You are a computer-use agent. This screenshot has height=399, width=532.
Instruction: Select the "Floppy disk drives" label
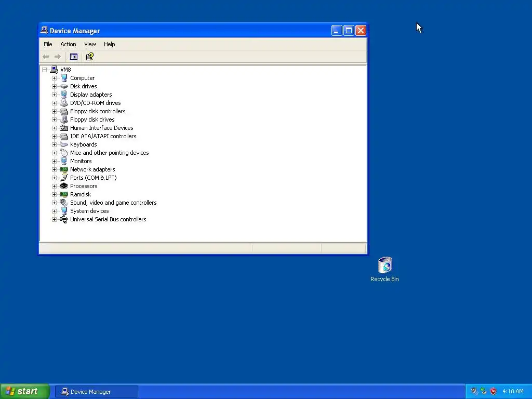[x=92, y=119]
